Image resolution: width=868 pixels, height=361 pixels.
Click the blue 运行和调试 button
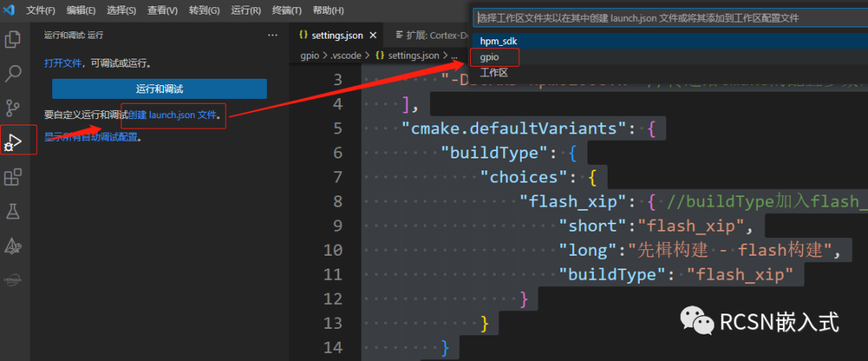pyautogui.click(x=159, y=88)
